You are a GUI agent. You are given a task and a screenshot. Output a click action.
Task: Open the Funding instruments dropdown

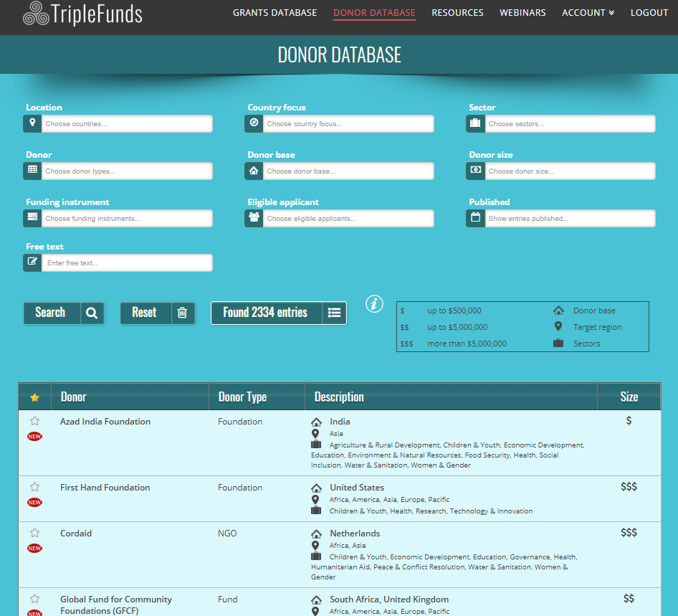(x=127, y=219)
